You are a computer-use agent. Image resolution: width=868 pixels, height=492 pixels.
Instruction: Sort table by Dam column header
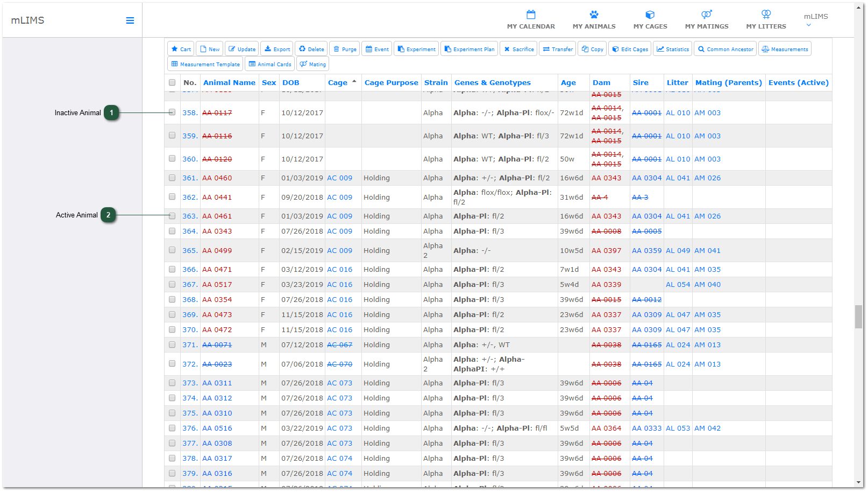pyautogui.click(x=601, y=82)
